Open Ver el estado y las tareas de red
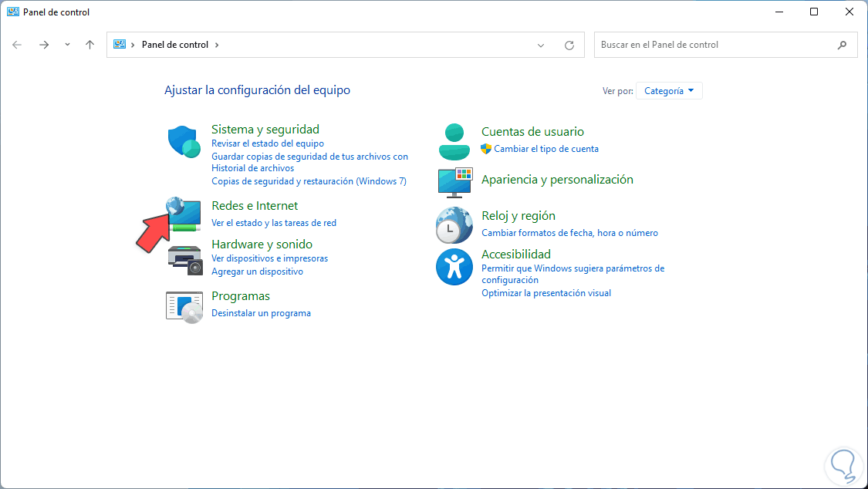The width and height of the screenshot is (868, 489). click(275, 222)
